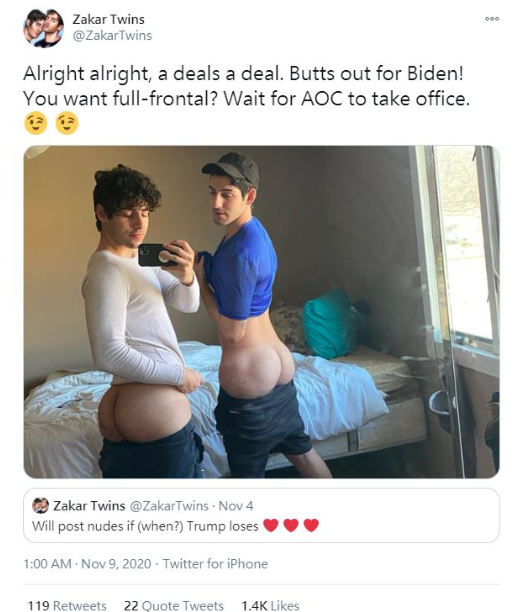
Task: Click the first winking emoji in the tweet
Action: click(36, 123)
